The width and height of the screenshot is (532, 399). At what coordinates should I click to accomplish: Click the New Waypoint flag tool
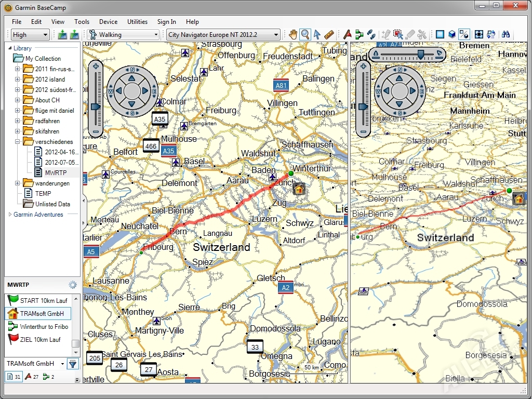348,35
